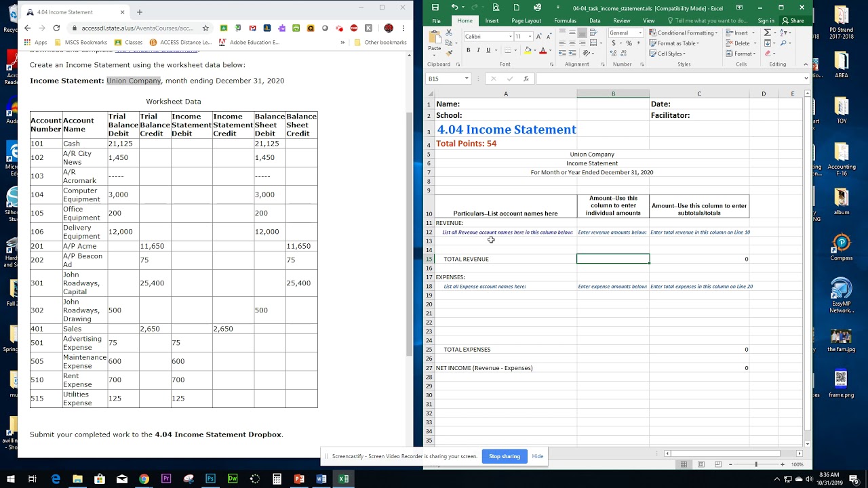Open Other bookmarks folder in Chrome
Image resolution: width=868 pixels, height=488 pixels.
pyautogui.click(x=380, y=42)
